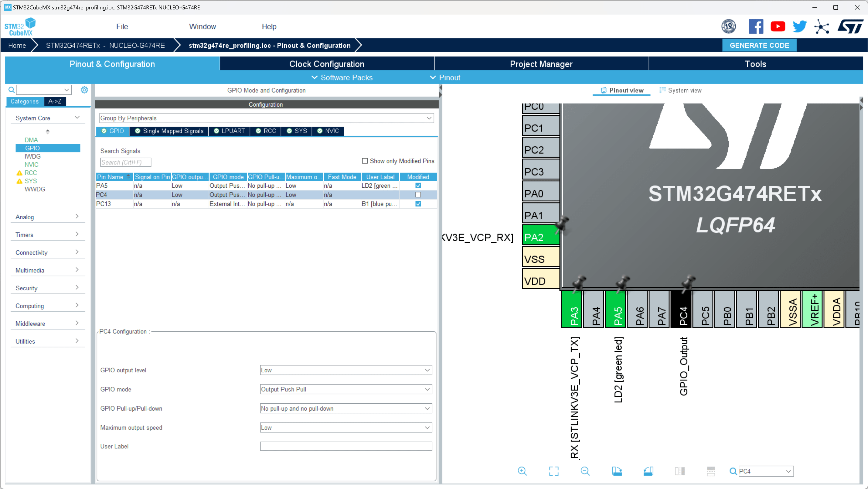
Task: Zoom out of the pinout view
Action: 585,471
